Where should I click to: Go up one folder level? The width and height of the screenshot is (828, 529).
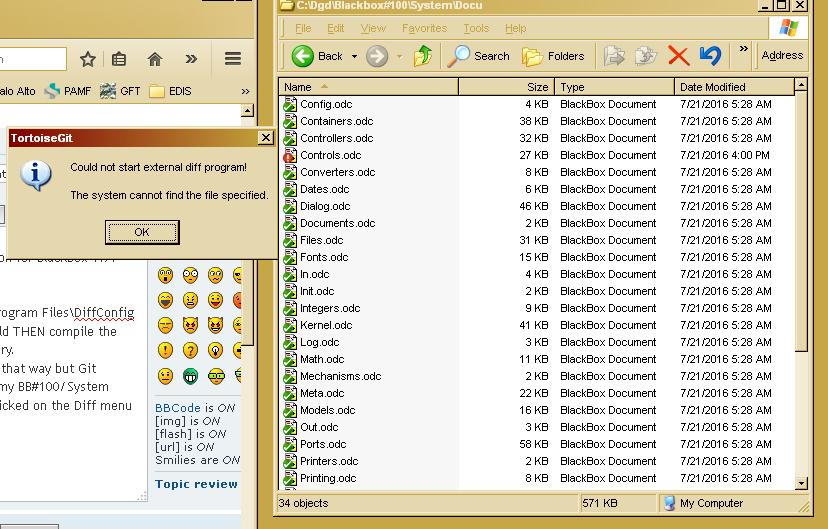coord(422,56)
